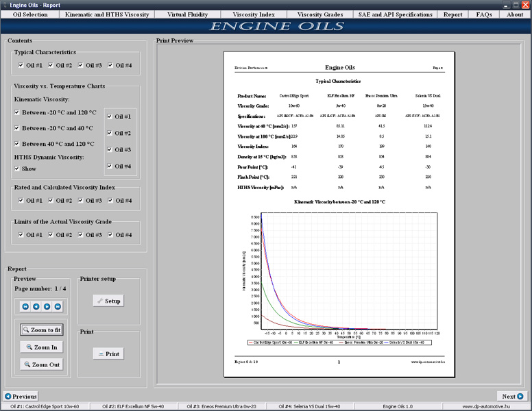Click the print preview page
532x411 pixels.
[x=339, y=214]
